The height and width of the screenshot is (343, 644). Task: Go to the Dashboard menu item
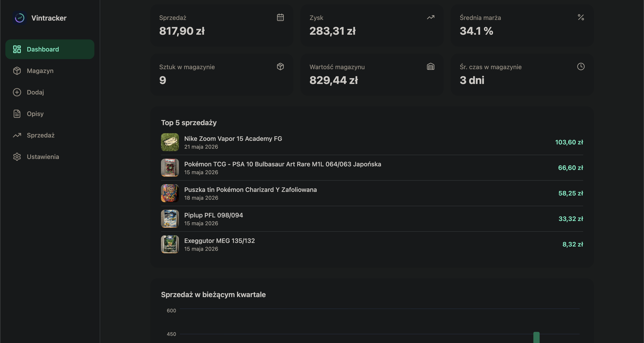tap(50, 49)
